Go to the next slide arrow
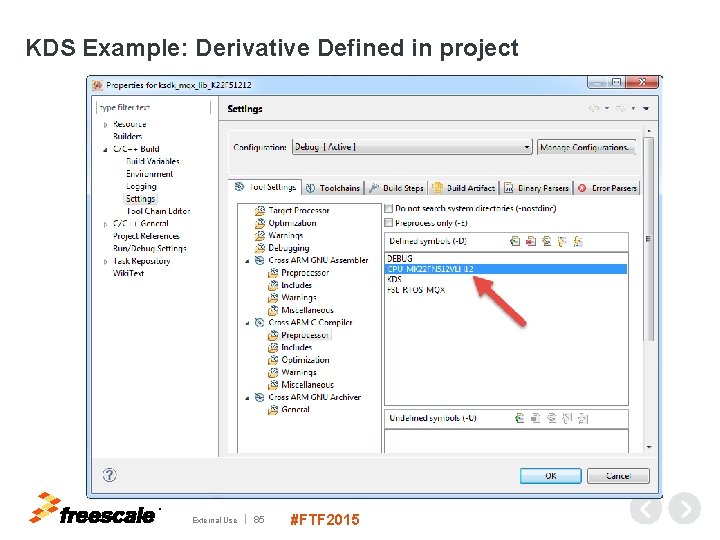Image resolution: width=720 pixels, height=540 pixels. [685, 508]
